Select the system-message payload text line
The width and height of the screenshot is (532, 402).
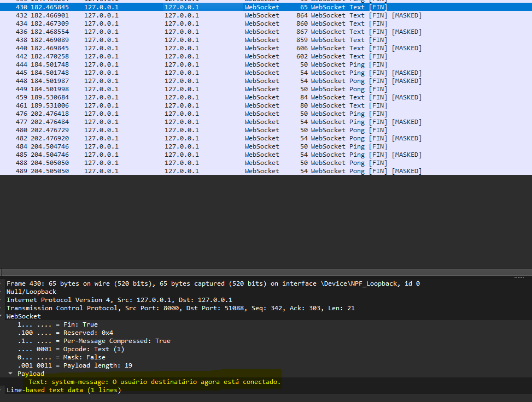(154, 382)
